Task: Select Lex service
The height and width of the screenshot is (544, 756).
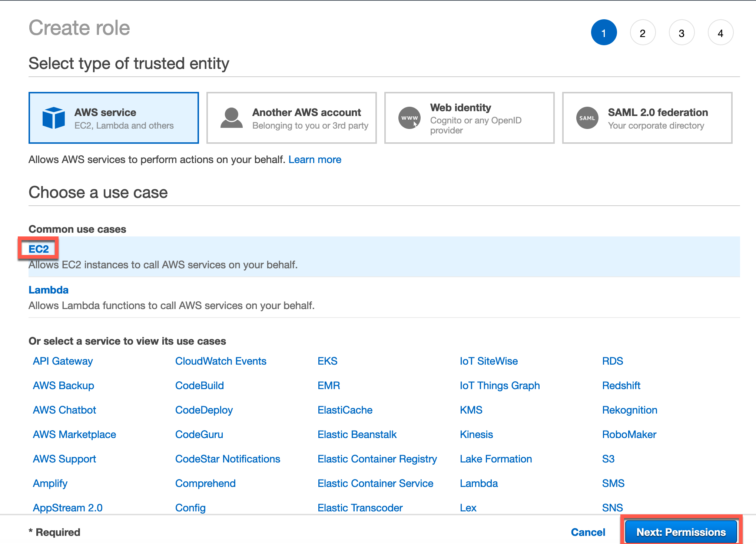Action: [x=468, y=508]
